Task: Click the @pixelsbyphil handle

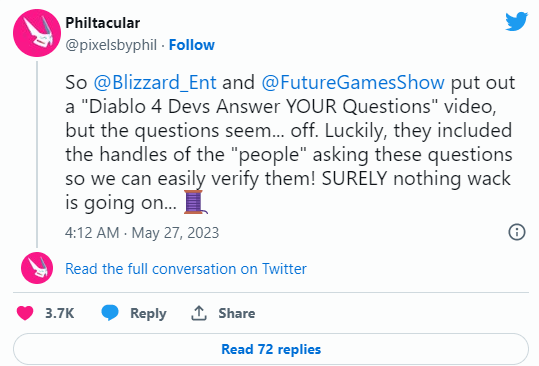Action: (111, 45)
